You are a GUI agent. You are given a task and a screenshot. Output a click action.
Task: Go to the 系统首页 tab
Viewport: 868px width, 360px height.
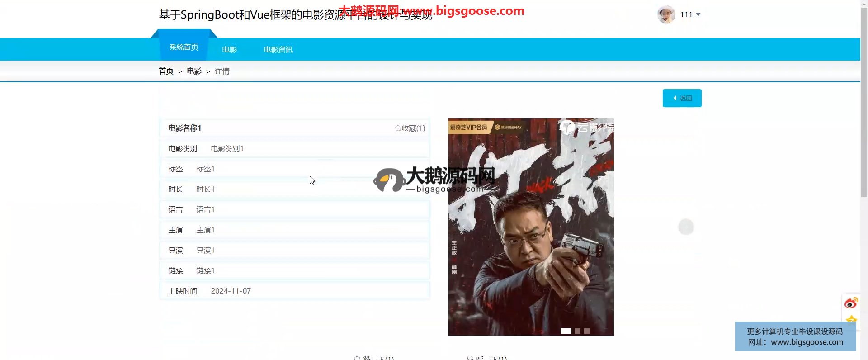pos(184,47)
